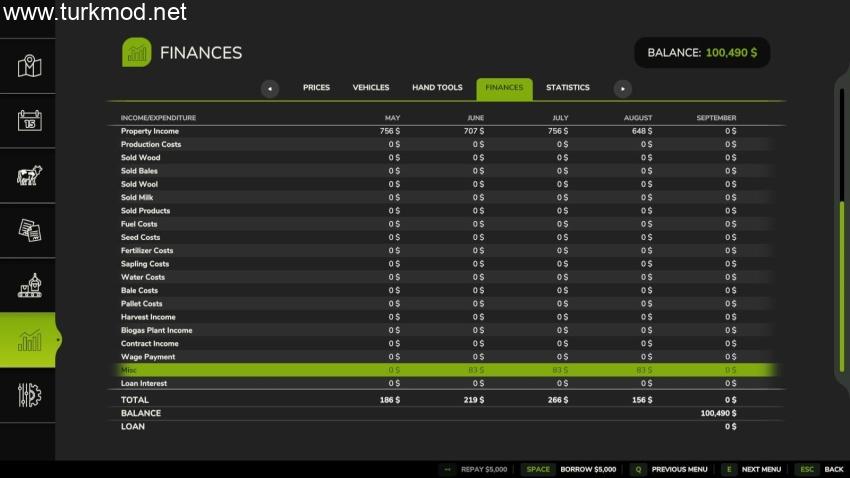Select the Sold Products row label
This screenshot has height=478, width=850.
coord(145,211)
